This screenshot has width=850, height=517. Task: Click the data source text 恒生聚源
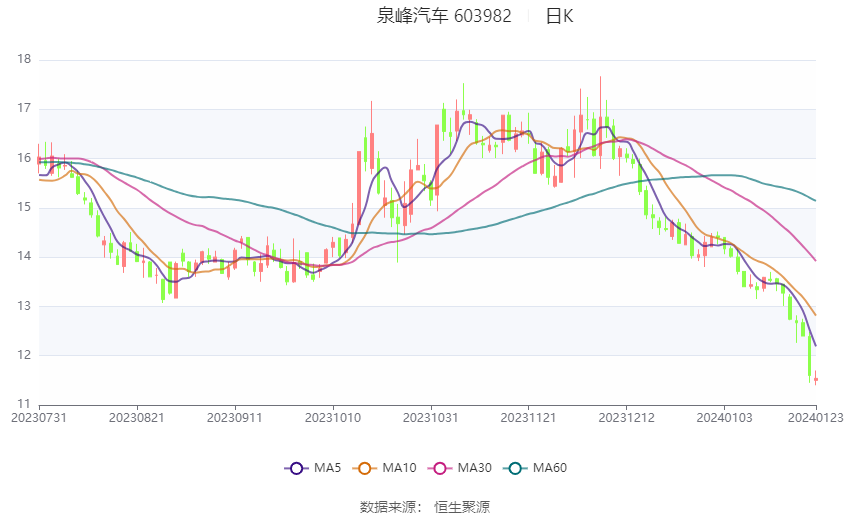click(461, 507)
